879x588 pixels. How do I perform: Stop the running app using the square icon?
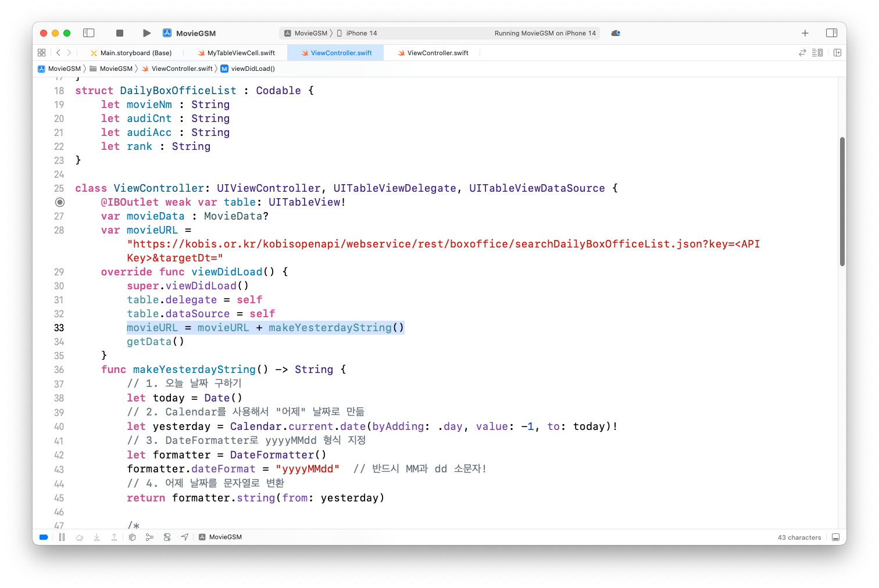119,33
